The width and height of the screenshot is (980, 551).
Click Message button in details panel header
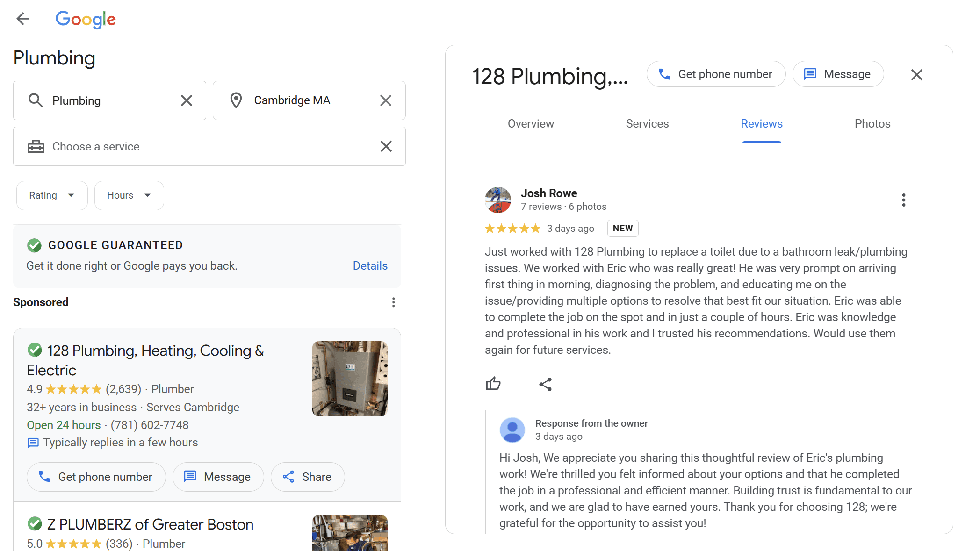[838, 74]
